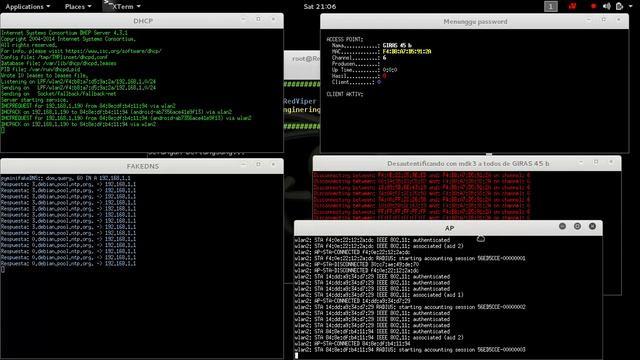This screenshot has width=640, height=360.
Task: Click the AP window title
Action: click(x=449, y=228)
